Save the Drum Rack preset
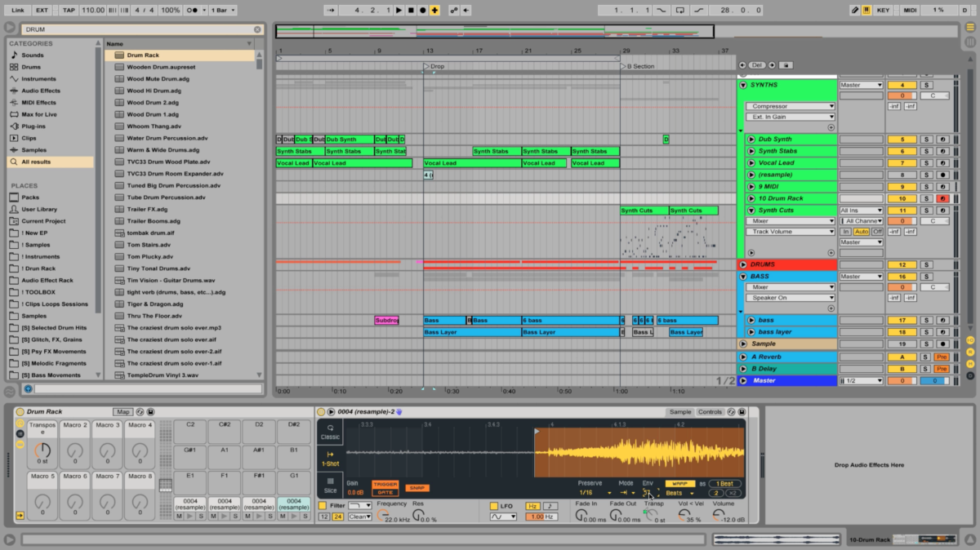Image resolution: width=980 pixels, height=550 pixels. click(150, 412)
